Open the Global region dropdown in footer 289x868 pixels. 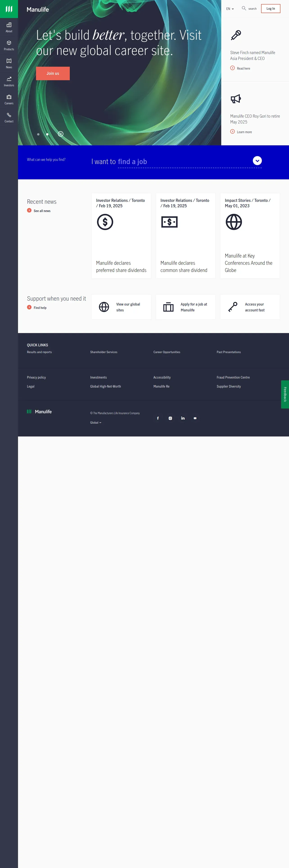[x=96, y=423]
